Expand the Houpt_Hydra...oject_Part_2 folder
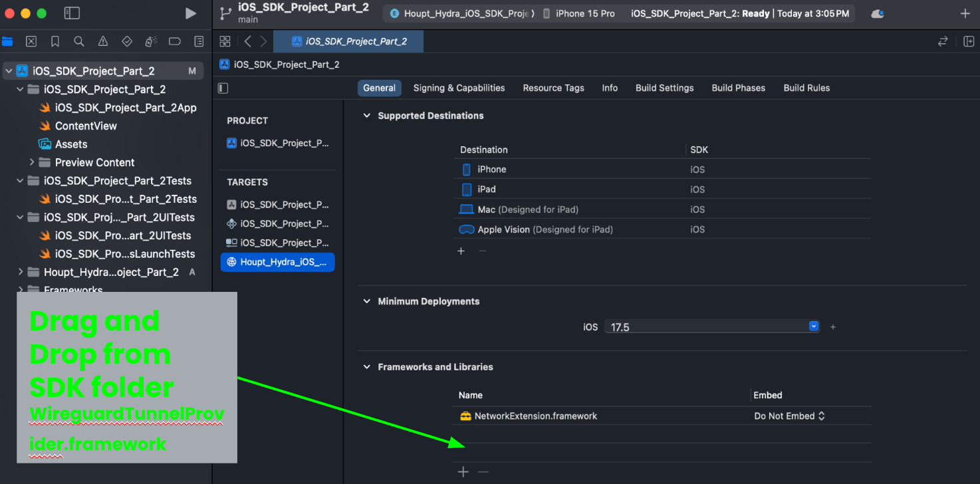 coord(20,272)
